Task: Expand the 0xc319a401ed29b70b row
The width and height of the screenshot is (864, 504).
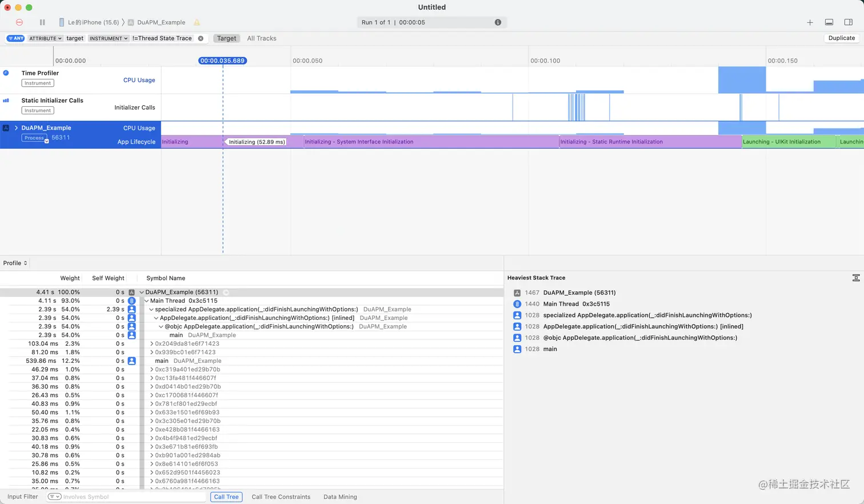Action: point(151,369)
